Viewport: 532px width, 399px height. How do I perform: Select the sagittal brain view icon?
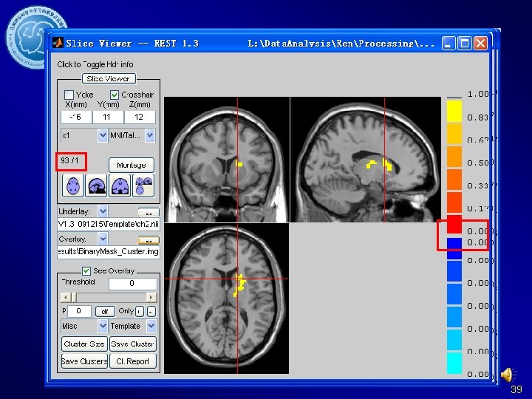click(97, 185)
